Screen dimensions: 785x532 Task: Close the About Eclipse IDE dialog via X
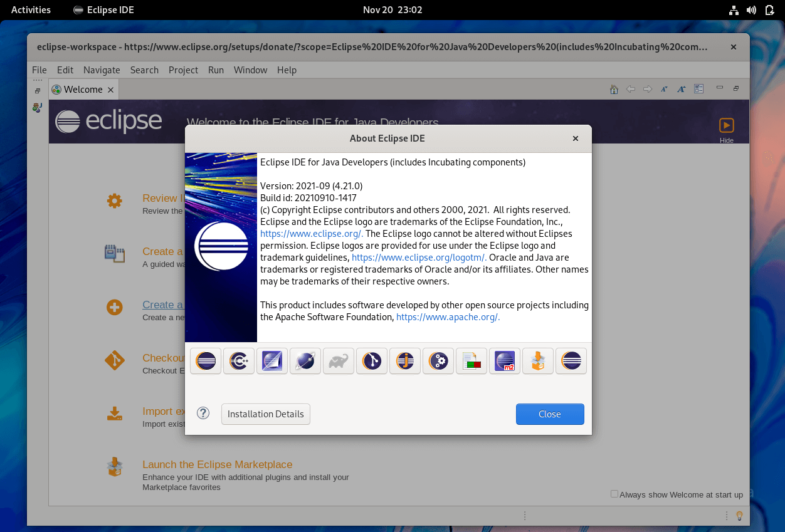click(576, 138)
